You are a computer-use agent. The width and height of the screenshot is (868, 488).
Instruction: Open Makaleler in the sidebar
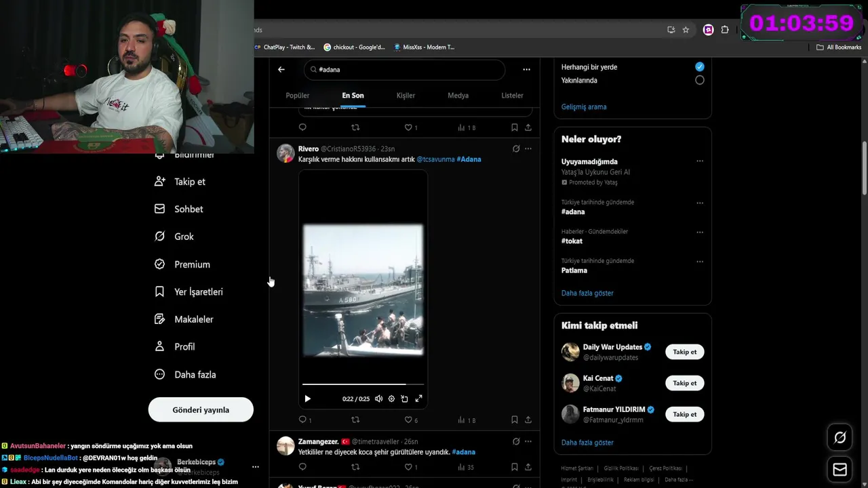[184, 319]
